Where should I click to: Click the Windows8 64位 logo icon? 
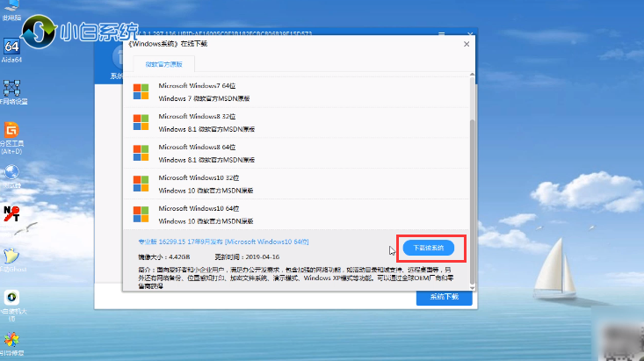(141, 153)
